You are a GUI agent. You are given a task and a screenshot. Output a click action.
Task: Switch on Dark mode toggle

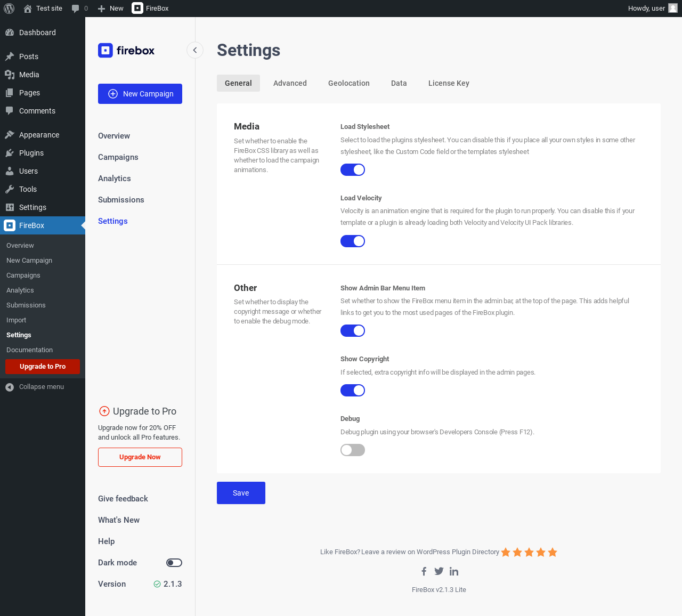click(174, 563)
